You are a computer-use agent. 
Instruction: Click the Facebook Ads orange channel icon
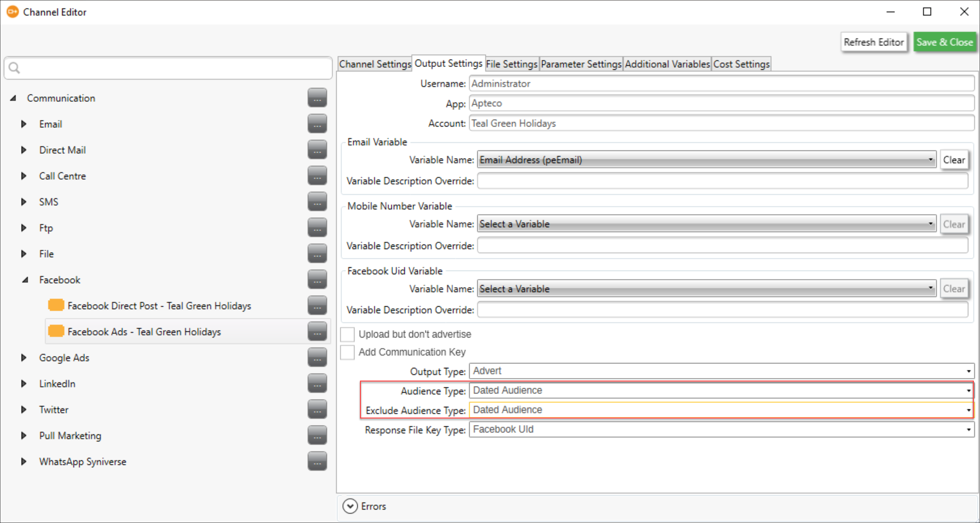[x=56, y=331]
